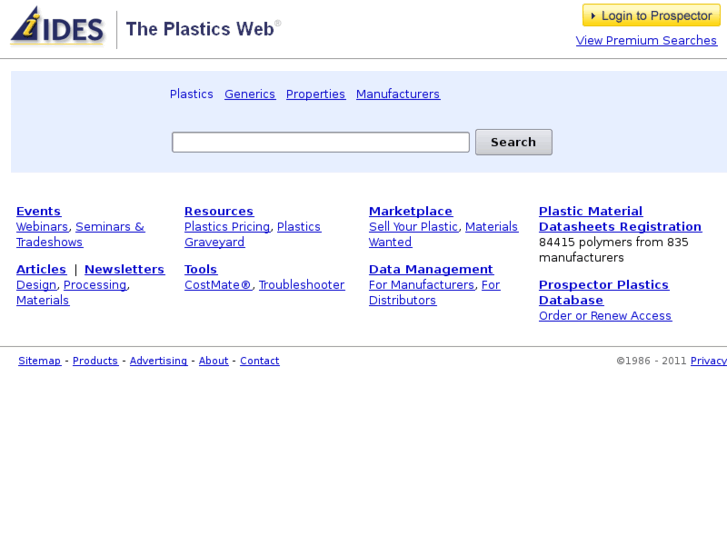The height and width of the screenshot is (545, 727).
Task: Switch to the Manufacturers search tab
Action: [398, 94]
